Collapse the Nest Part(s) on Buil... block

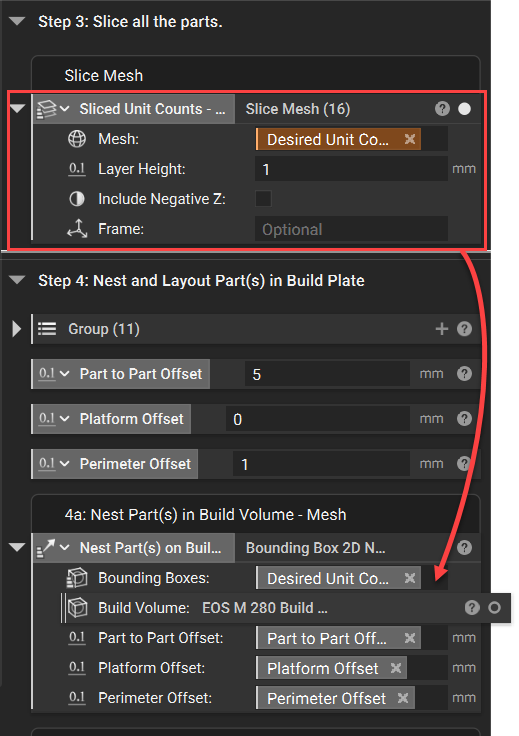[x=17, y=547]
